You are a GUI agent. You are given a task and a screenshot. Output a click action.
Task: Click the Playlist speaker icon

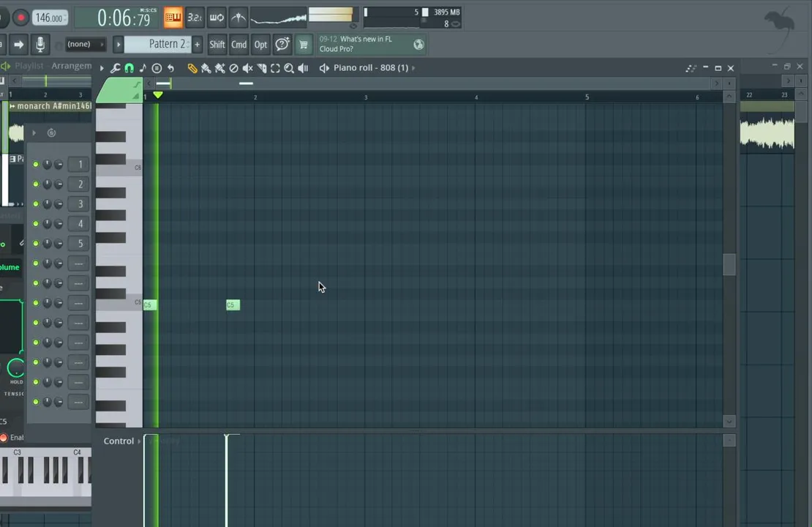tap(6, 66)
